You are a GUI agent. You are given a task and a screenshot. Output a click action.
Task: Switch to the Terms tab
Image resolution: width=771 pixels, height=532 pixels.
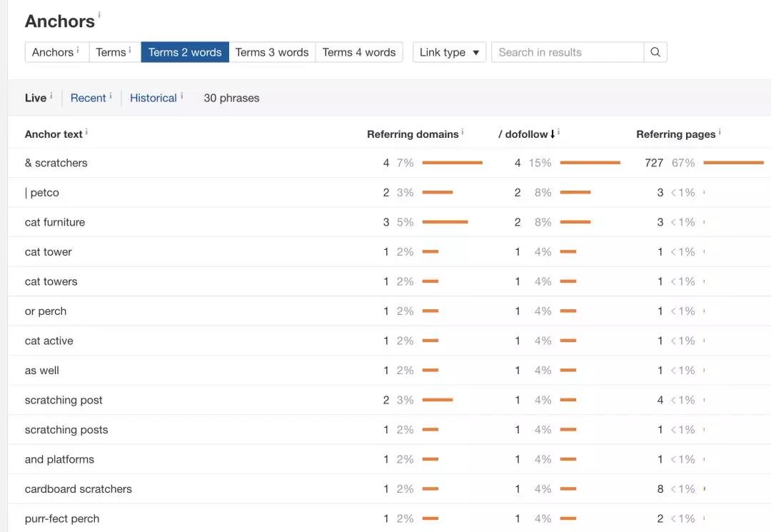click(111, 52)
